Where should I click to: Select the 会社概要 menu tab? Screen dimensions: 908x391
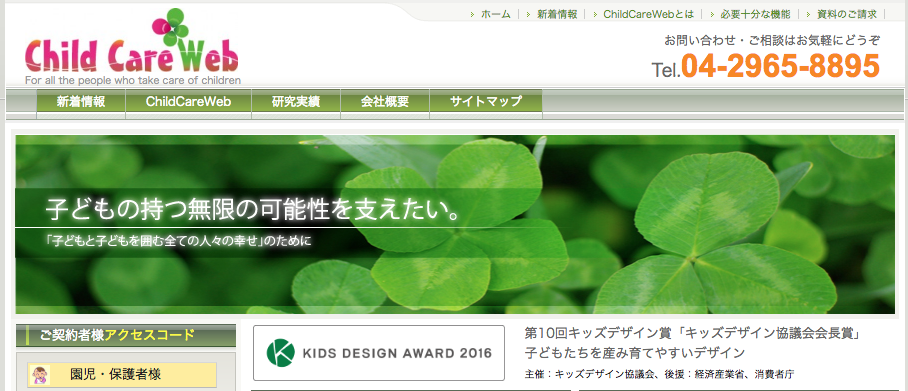[385, 102]
